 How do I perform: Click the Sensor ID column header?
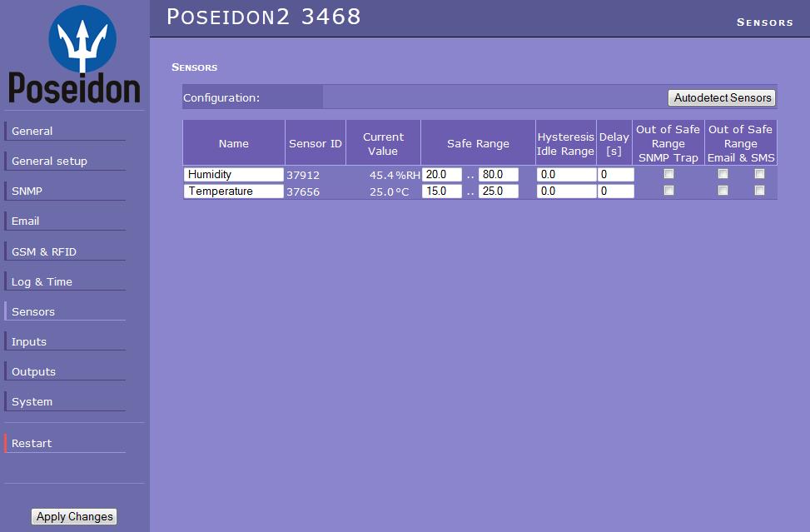(x=316, y=143)
